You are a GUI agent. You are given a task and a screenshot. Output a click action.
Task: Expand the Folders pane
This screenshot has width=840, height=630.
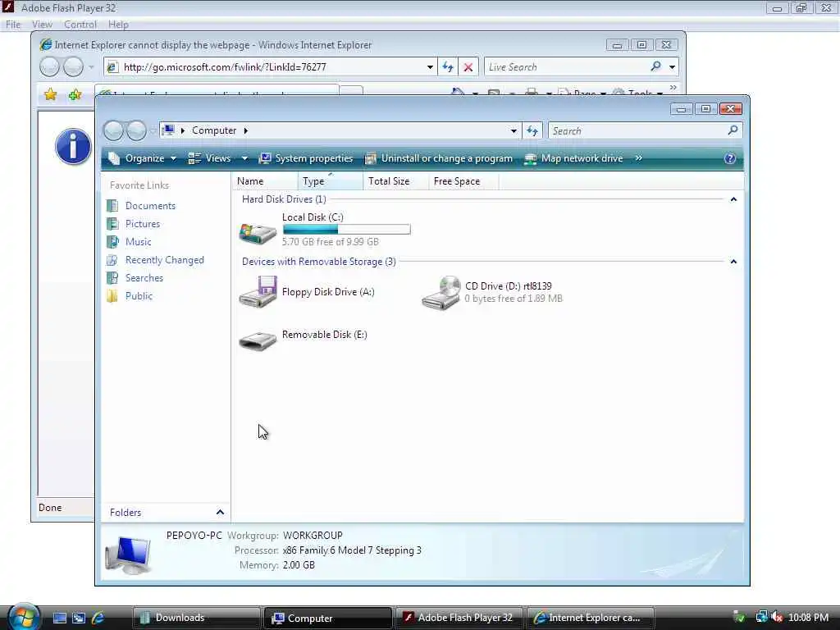tap(166, 513)
